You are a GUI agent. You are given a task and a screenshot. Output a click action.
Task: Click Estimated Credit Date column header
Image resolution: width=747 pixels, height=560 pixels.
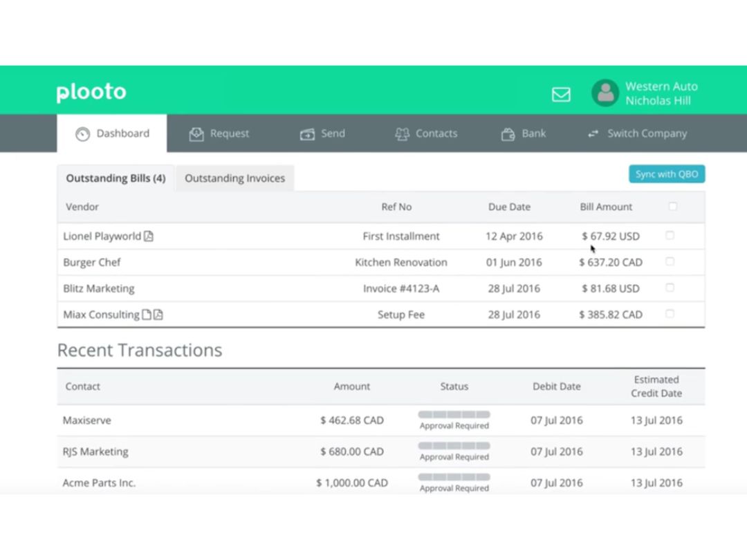[656, 386]
